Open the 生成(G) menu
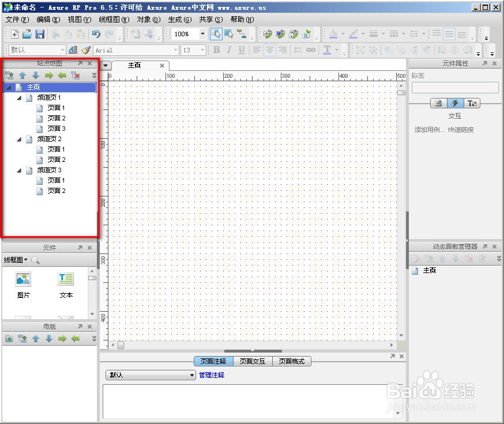Viewport: 504px width, 424px height. (x=180, y=20)
